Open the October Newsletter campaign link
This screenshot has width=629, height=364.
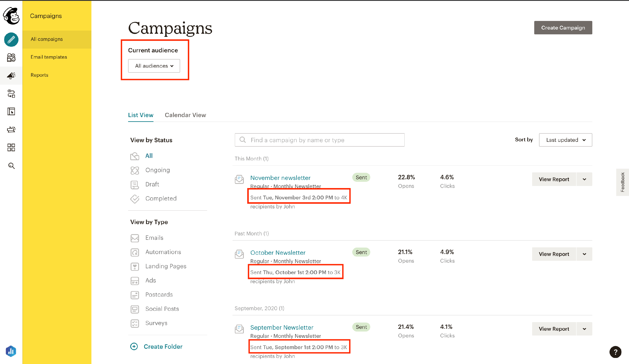(278, 253)
